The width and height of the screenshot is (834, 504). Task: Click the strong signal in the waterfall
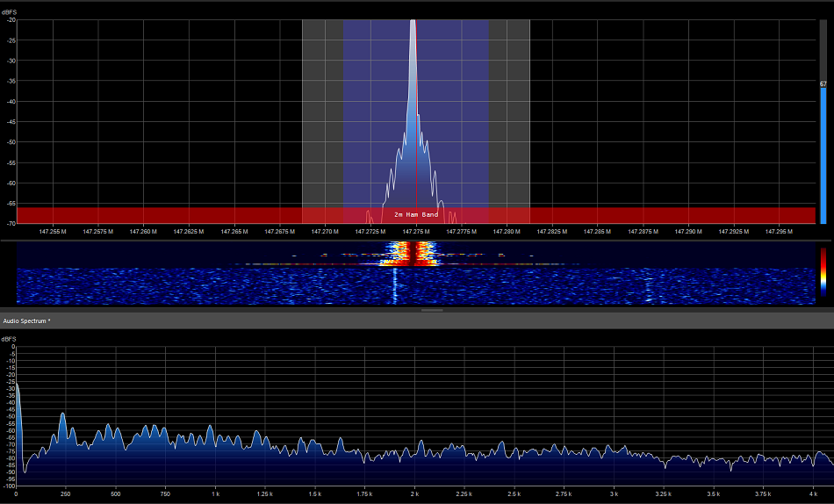[406, 253]
